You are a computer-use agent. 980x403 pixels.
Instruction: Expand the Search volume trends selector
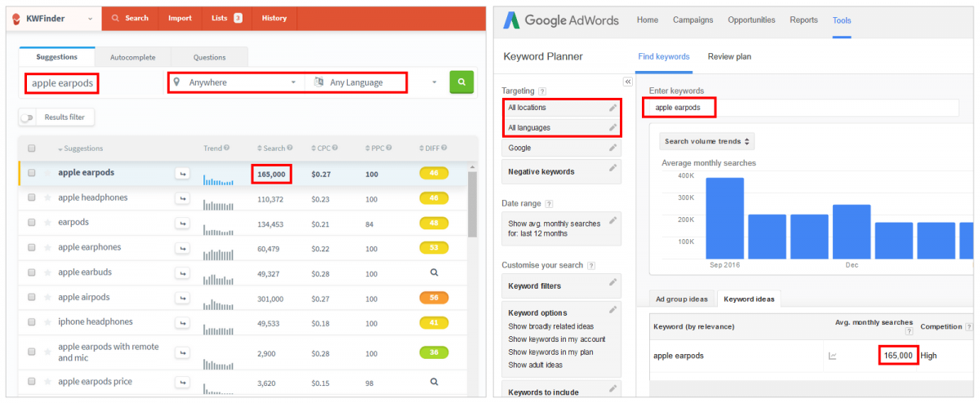click(706, 141)
